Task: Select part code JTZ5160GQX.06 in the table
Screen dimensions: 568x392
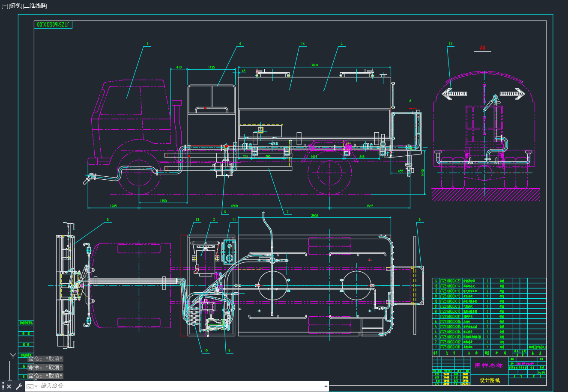Action: pos(450,322)
